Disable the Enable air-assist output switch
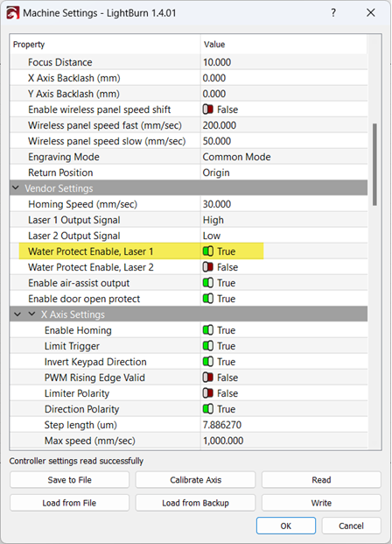392x544 pixels. tap(208, 283)
